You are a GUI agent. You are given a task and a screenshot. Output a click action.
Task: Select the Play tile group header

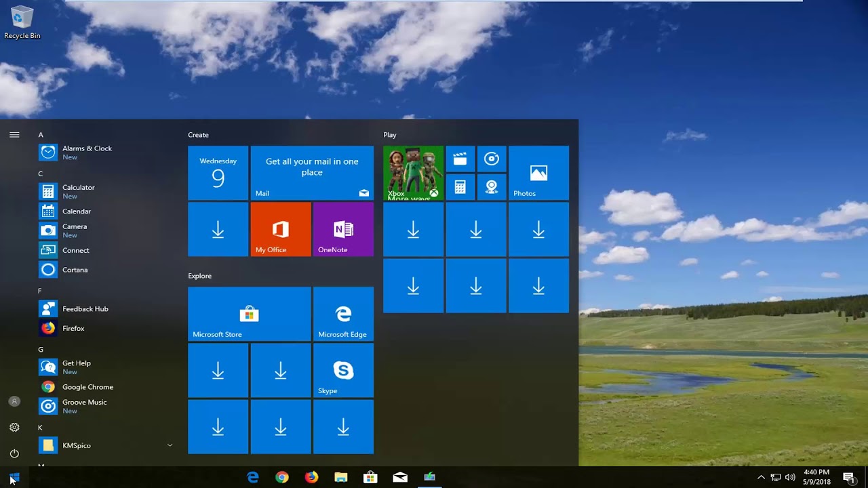[x=390, y=135]
